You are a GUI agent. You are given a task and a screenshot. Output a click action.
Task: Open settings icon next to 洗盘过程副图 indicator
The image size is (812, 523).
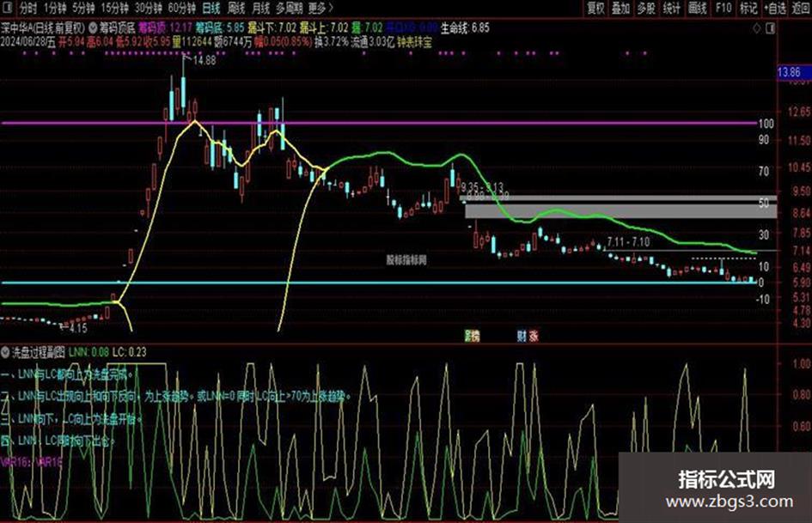(5, 353)
